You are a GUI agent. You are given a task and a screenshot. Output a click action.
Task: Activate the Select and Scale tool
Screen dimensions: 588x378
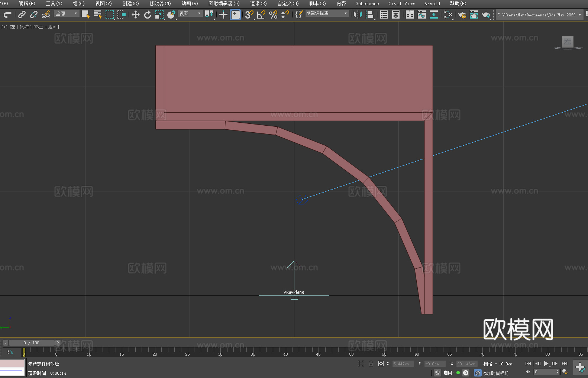tap(159, 14)
